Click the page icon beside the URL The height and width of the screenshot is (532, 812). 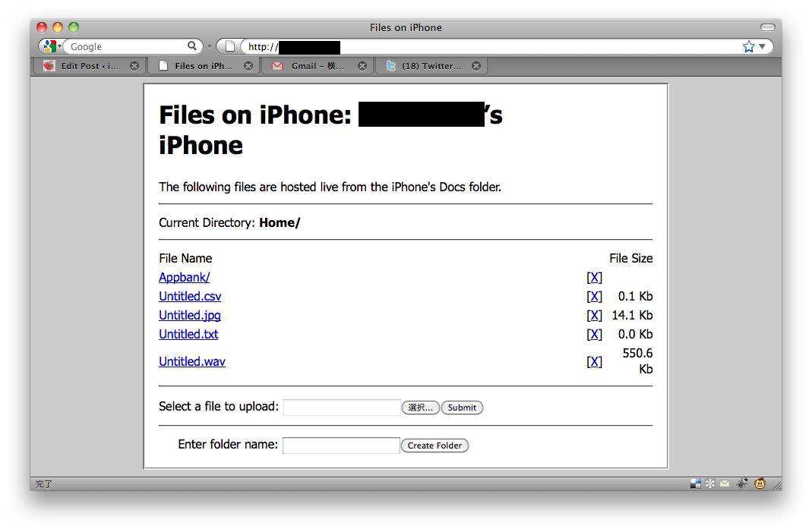230,46
